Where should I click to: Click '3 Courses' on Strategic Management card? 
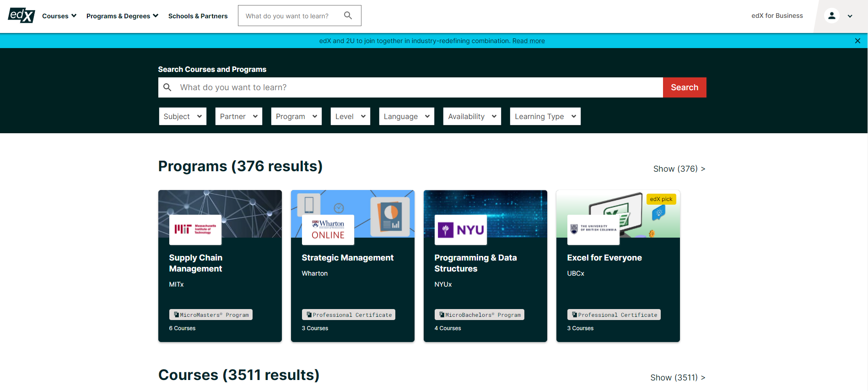point(315,328)
